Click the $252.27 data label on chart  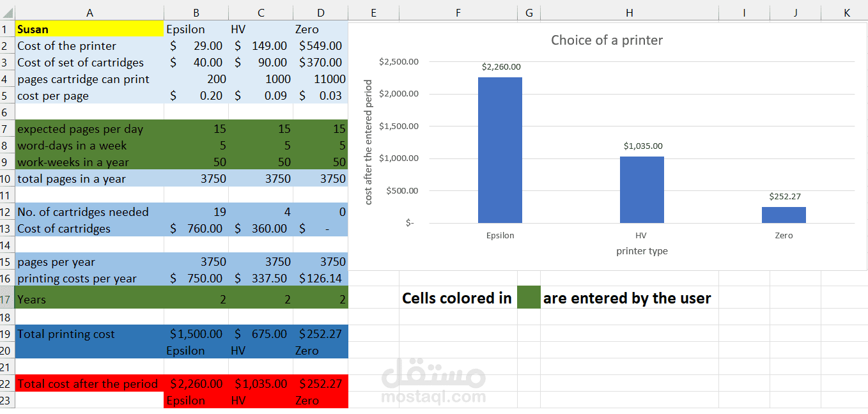pyautogui.click(x=785, y=196)
